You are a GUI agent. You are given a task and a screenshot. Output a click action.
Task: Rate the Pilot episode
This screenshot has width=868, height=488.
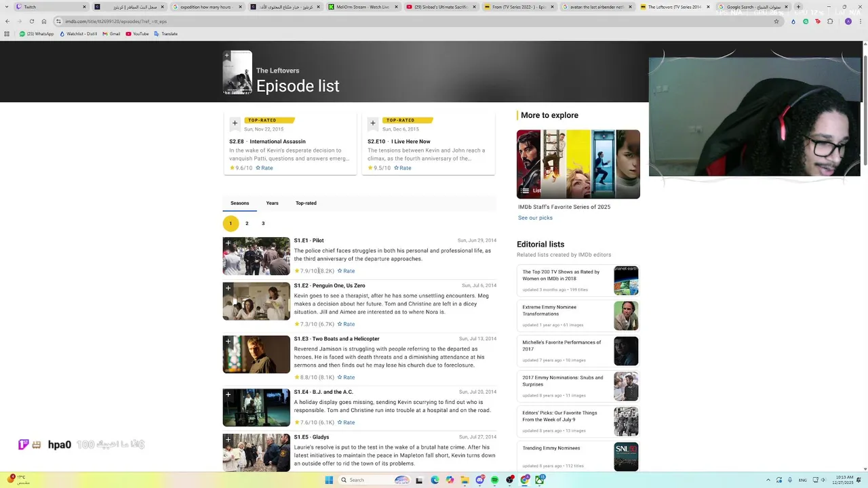click(x=347, y=271)
